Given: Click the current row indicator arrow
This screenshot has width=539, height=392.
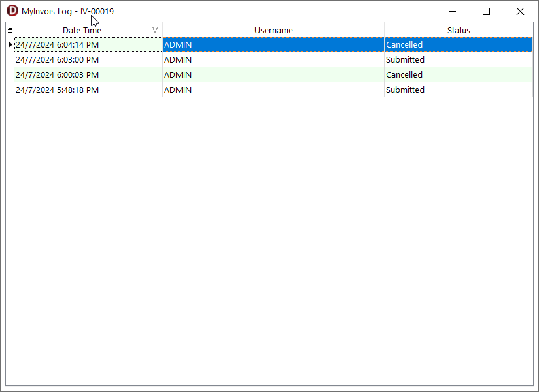Looking at the screenshot, I should tap(10, 45).
